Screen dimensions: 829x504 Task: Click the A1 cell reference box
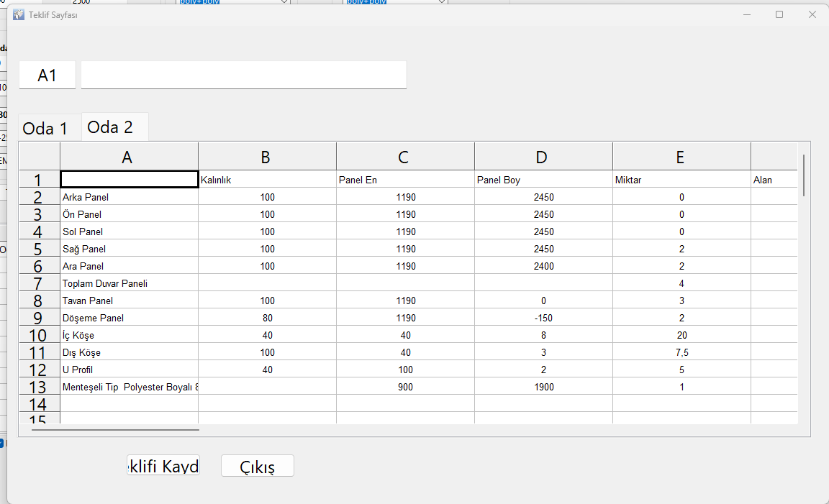[47, 74]
